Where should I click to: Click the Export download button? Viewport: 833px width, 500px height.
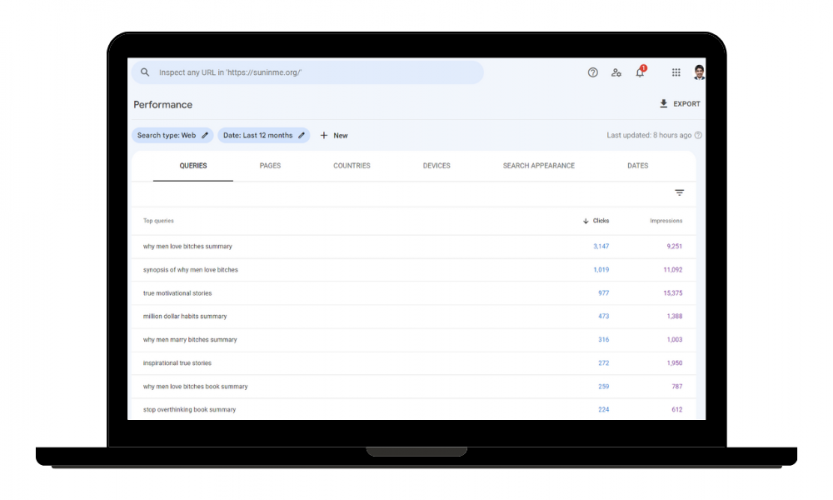679,104
